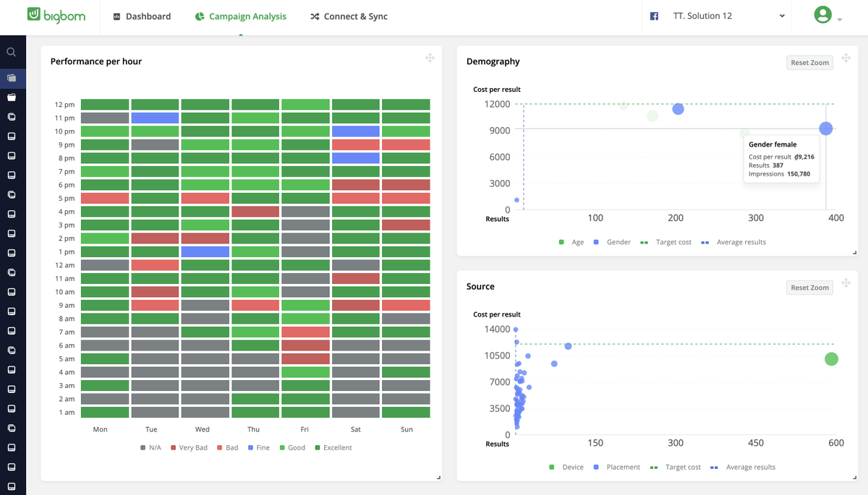The image size is (868, 495).
Task: Toggle Very Bad legend entry
Action: [x=189, y=448]
